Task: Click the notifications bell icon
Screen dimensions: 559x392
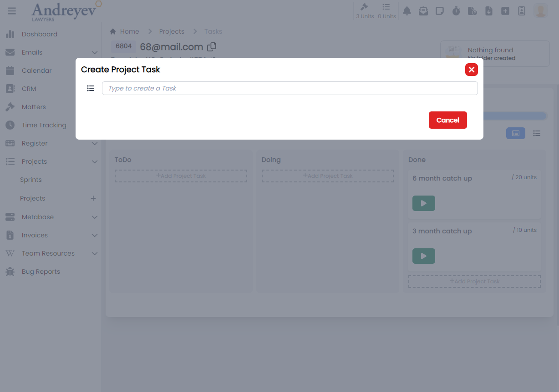Action: [x=407, y=11]
